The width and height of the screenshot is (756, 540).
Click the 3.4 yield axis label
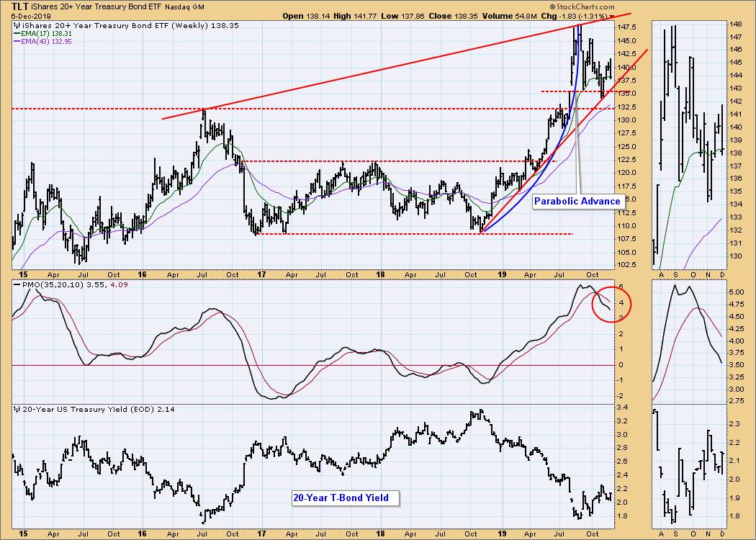[x=624, y=408]
